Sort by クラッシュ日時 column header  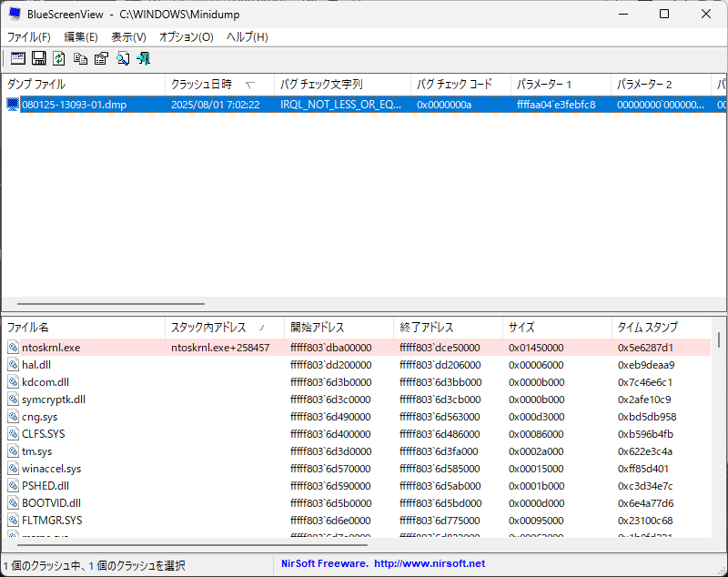[220, 85]
